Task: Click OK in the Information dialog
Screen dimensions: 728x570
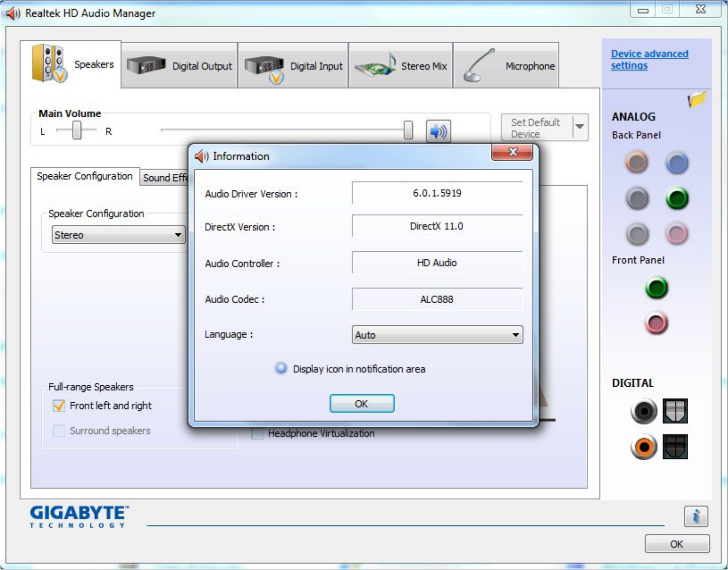Action: click(x=362, y=403)
